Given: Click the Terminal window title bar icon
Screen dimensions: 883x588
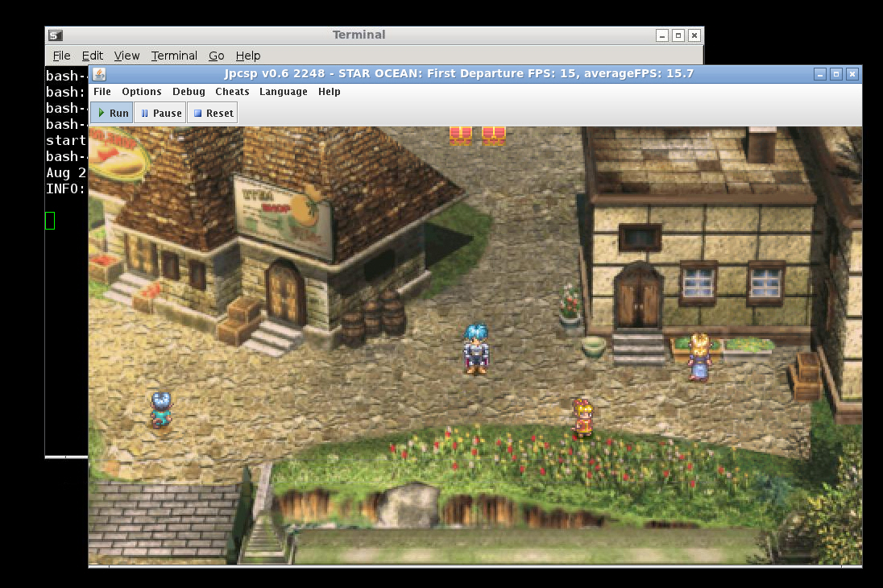Looking at the screenshot, I should [x=55, y=35].
